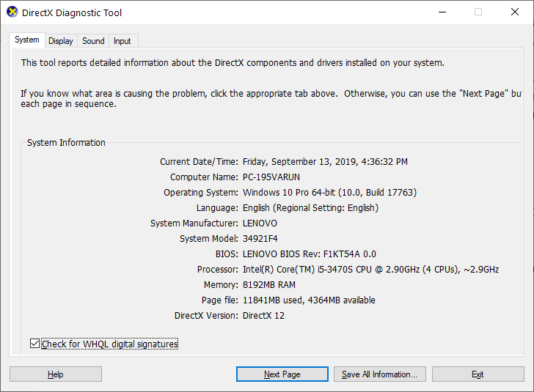
Task: Click the DirectX Diagnostic Tool window title
Action: (x=72, y=13)
